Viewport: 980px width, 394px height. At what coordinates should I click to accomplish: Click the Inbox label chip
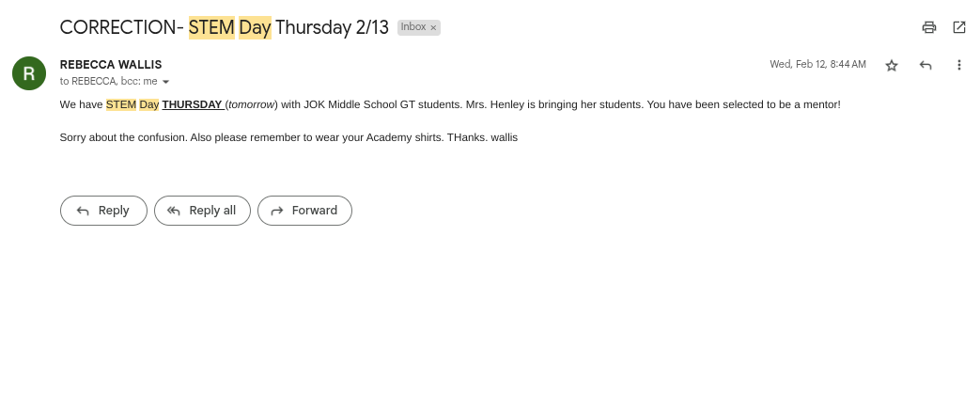(413, 27)
